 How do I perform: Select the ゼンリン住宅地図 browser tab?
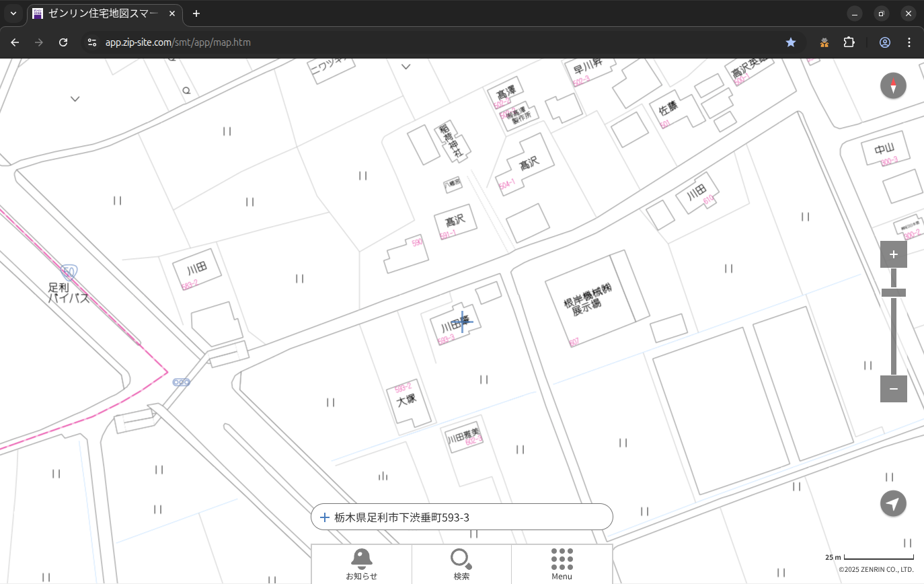(x=104, y=13)
